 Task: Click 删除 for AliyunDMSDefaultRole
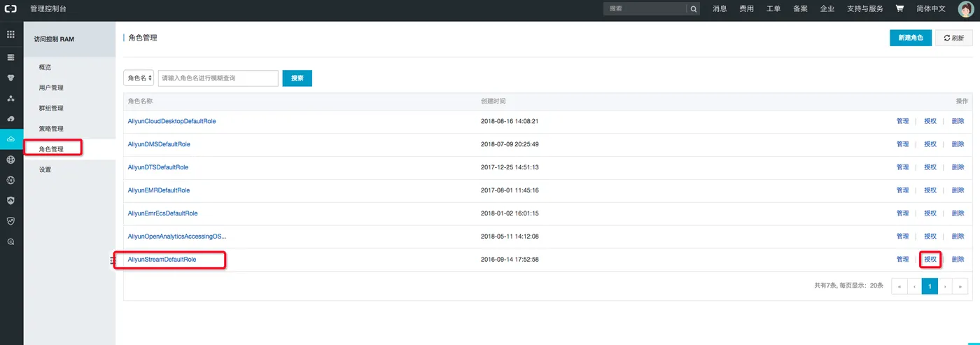[958, 144]
